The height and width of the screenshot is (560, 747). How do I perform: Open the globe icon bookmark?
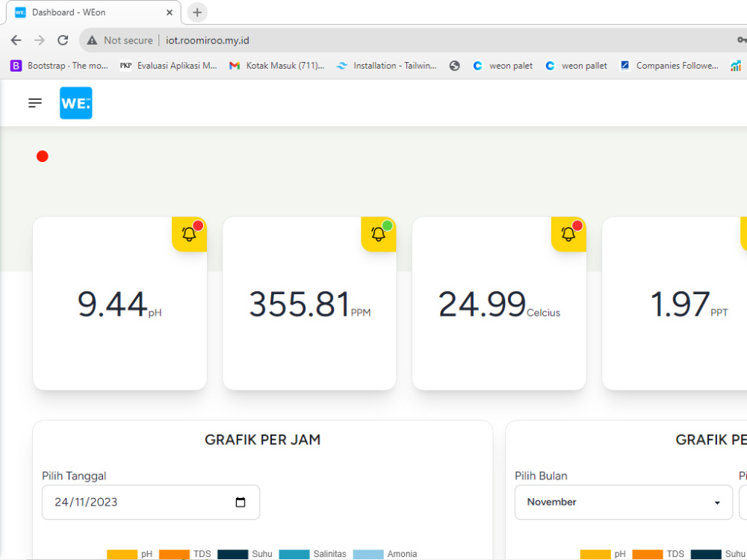pyautogui.click(x=454, y=66)
